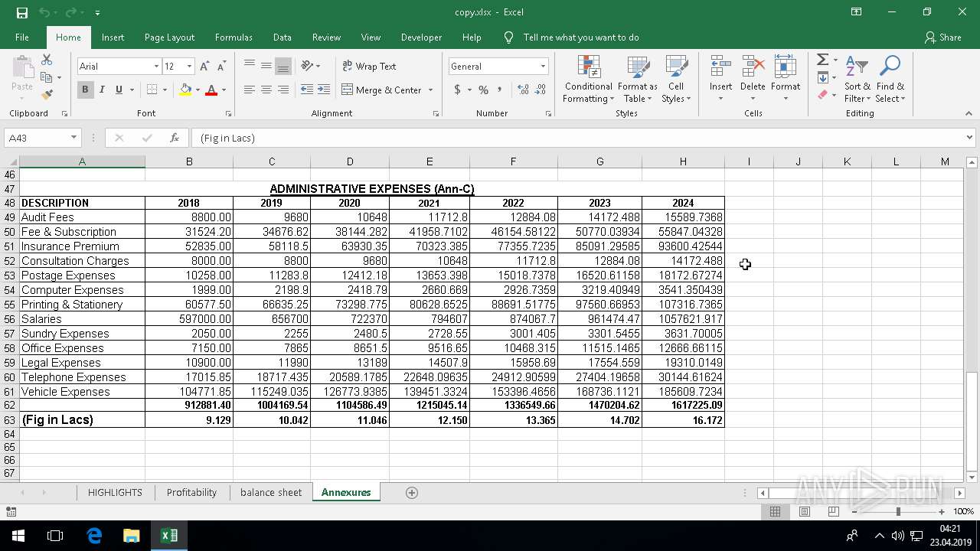Toggle Underline formatting
Image resolution: width=980 pixels, height=551 pixels.
[x=119, y=90]
